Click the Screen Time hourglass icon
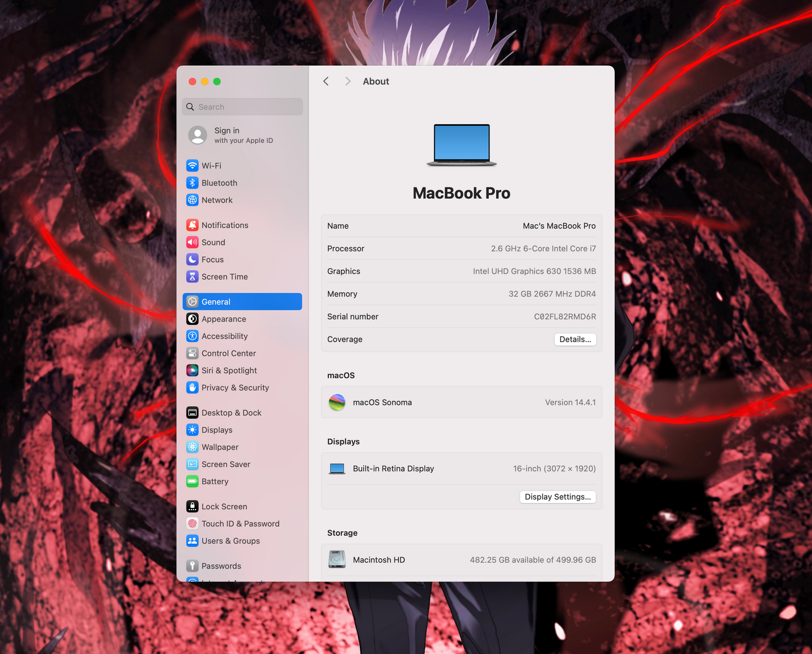This screenshot has width=812, height=654. click(x=192, y=276)
